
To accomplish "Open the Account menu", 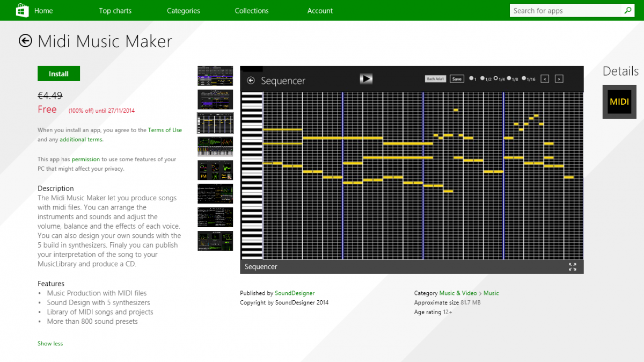I will tap(320, 11).
